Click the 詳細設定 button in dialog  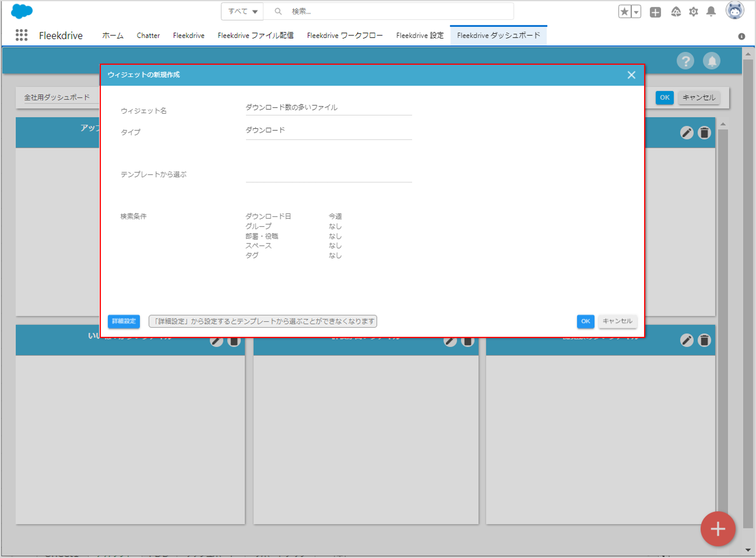pyautogui.click(x=124, y=321)
